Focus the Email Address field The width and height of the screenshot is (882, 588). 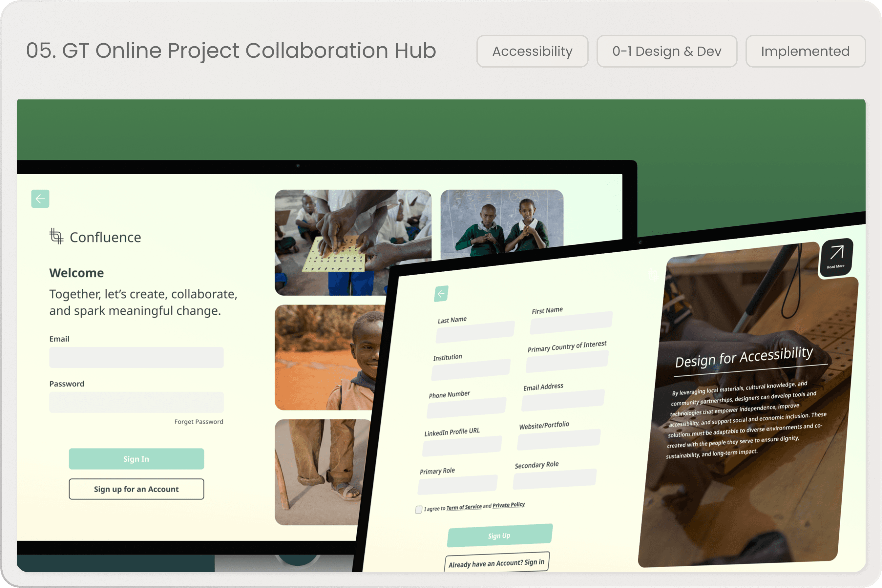(x=563, y=401)
